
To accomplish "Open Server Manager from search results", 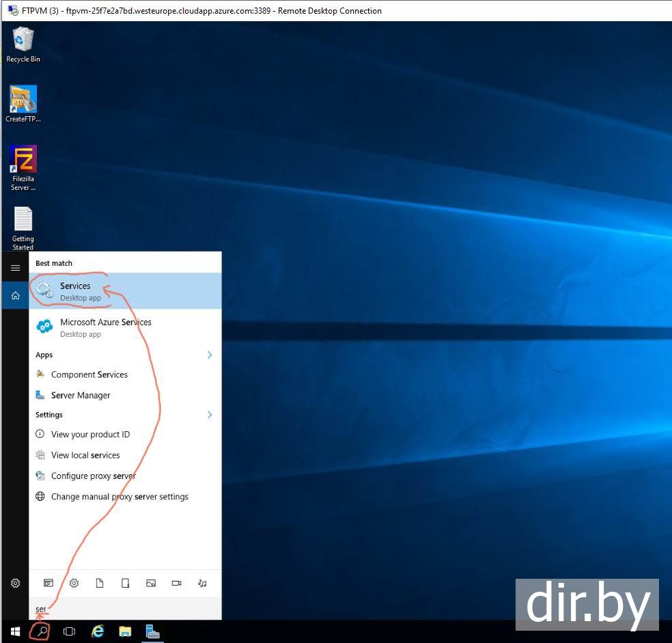I will coord(80,395).
